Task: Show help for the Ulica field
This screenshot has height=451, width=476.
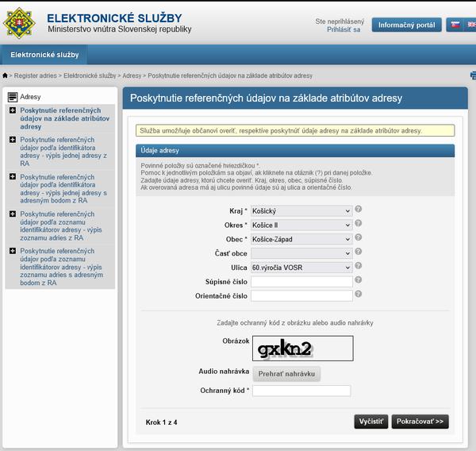Action: click(x=359, y=266)
